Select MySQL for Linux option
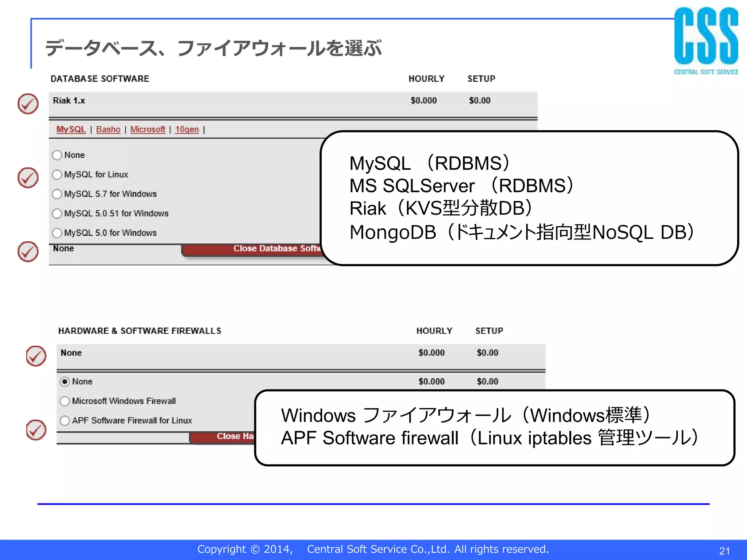The image size is (747, 560). tap(57, 175)
